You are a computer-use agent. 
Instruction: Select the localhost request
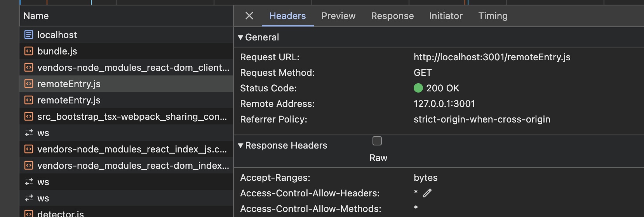pyautogui.click(x=126, y=35)
